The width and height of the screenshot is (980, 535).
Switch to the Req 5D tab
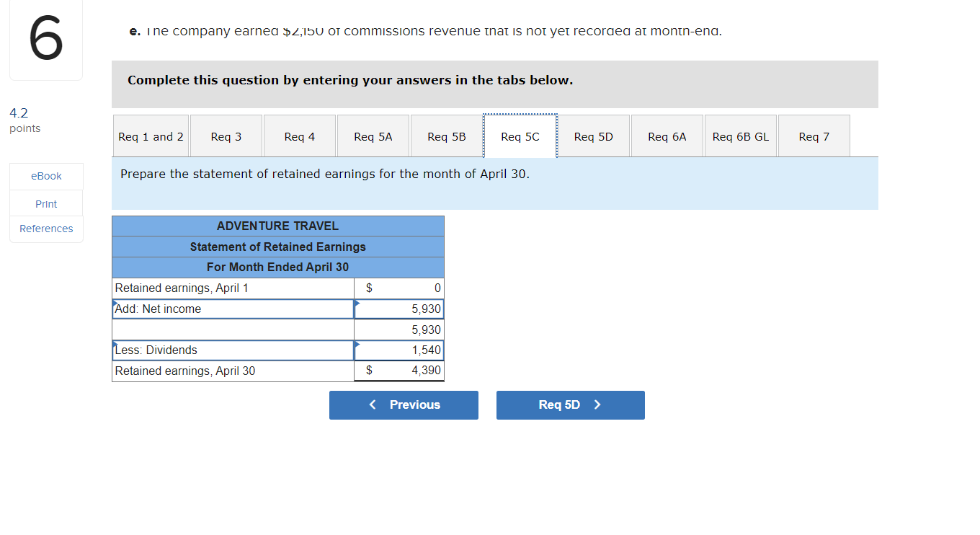click(594, 136)
